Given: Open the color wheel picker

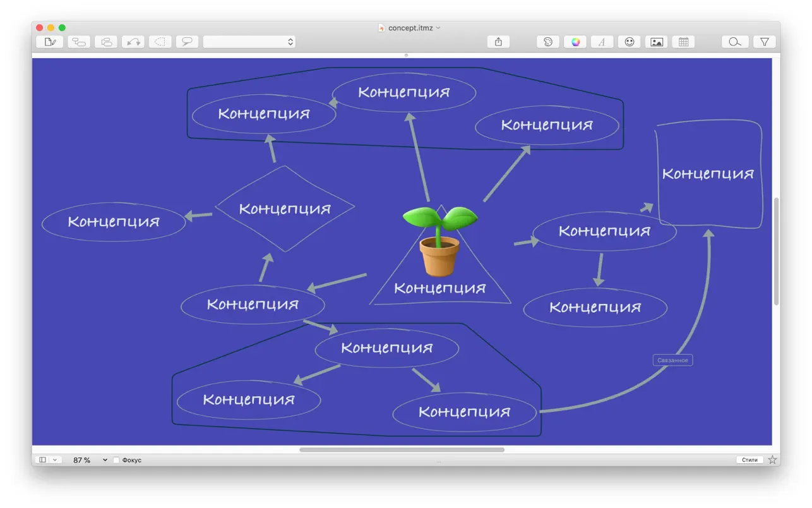Looking at the screenshot, I should click(x=575, y=42).
